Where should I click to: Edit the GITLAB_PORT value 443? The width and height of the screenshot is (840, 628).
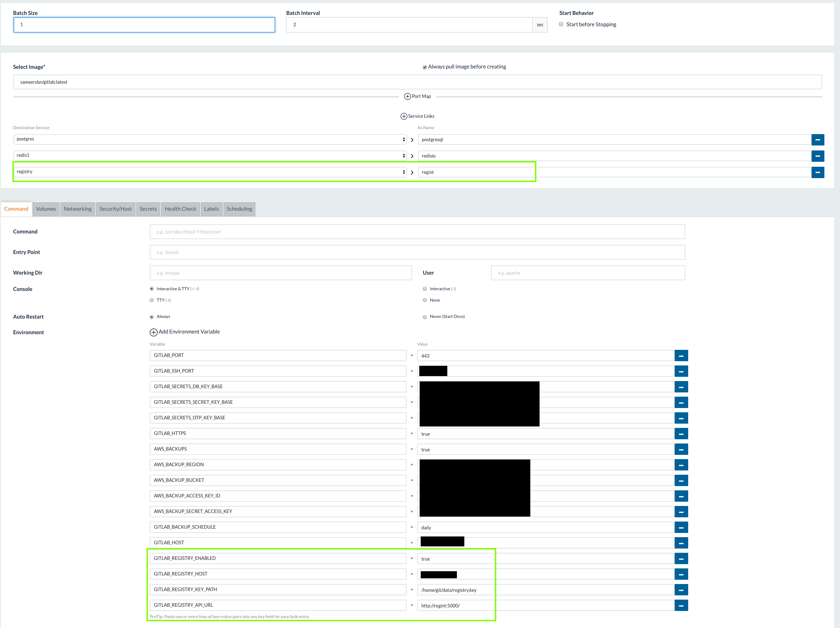(546, 356)
